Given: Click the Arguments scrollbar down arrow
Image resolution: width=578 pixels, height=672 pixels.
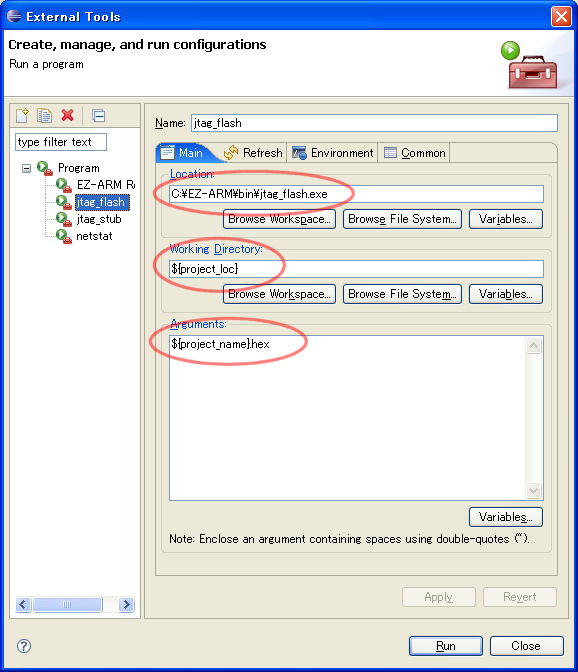Looking at the screenshot, I should (533, 490).
